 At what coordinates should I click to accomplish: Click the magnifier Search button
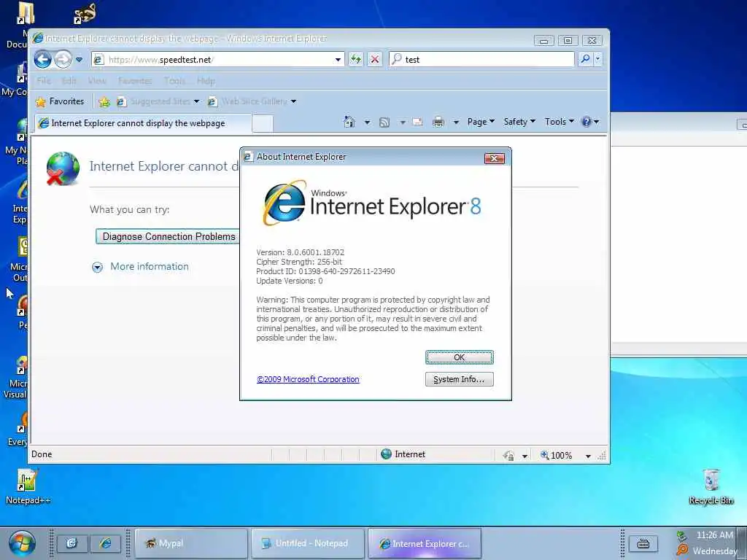(585, 59)
